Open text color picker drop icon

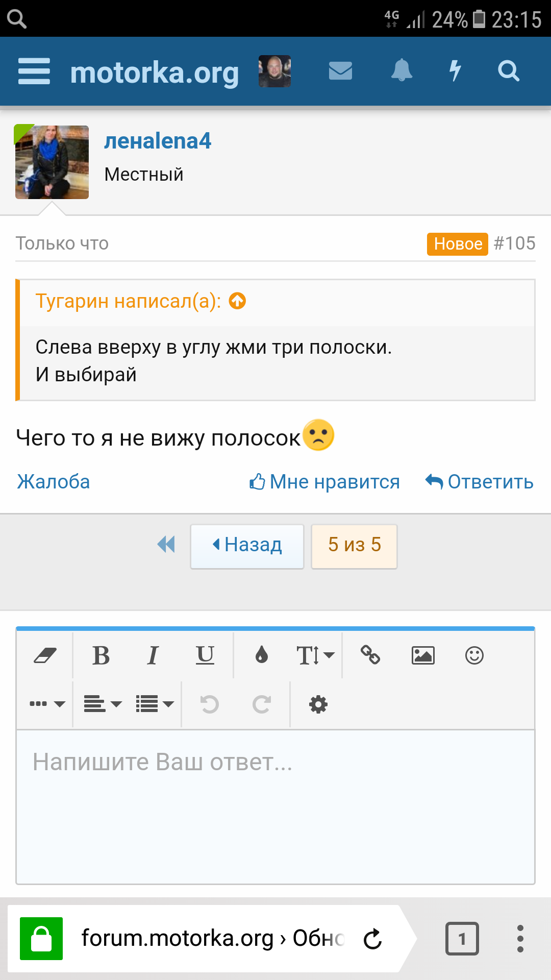point(262,655)
